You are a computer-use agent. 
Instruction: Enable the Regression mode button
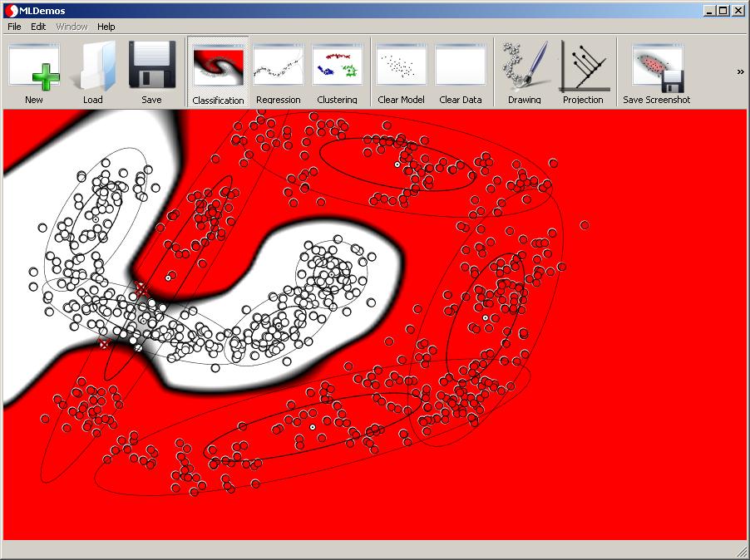click(x=279, y=66)
